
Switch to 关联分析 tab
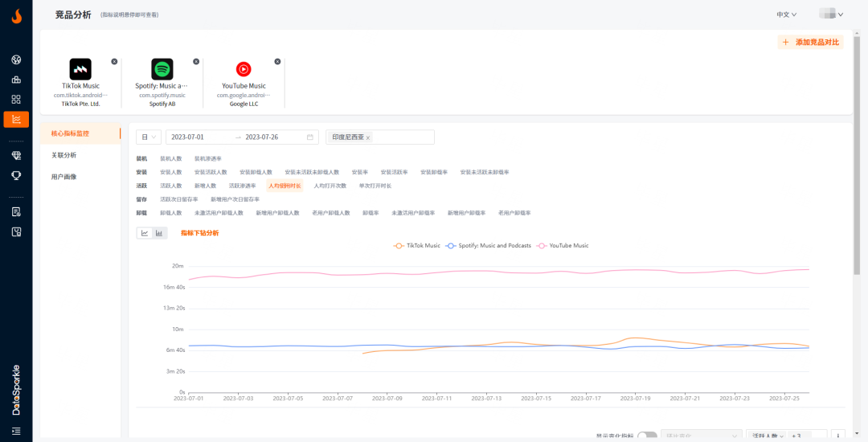pyautogui.click(x=64, y=155)
